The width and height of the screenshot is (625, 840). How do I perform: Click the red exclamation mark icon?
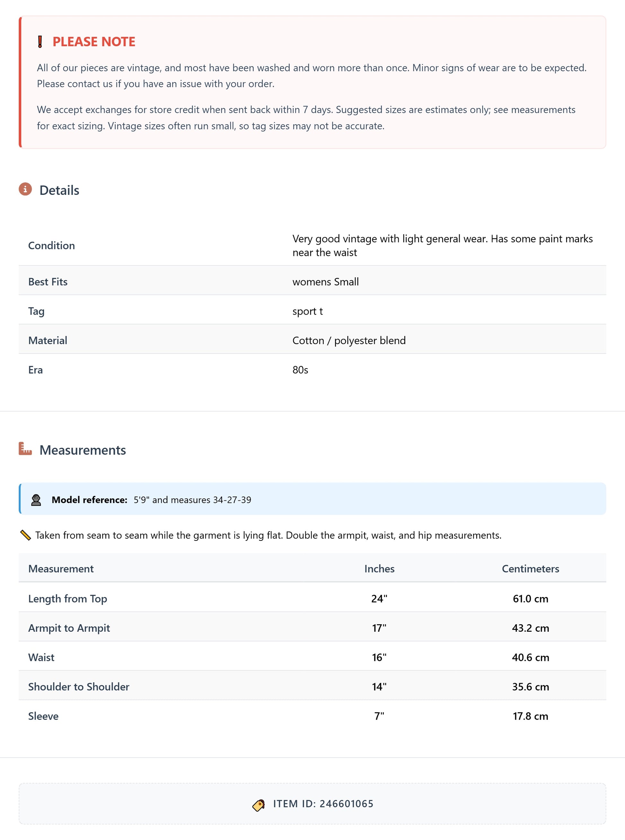point(40,42)
